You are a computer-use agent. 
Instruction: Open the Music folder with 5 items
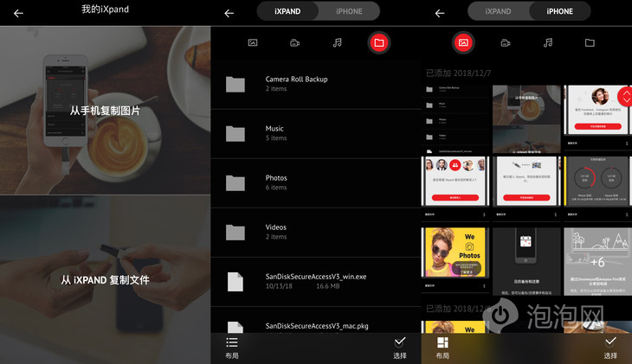coord(316,133)
